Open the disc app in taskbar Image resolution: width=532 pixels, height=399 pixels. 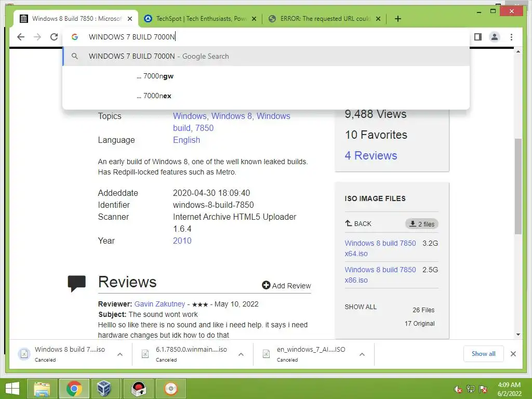pos(170,389)
